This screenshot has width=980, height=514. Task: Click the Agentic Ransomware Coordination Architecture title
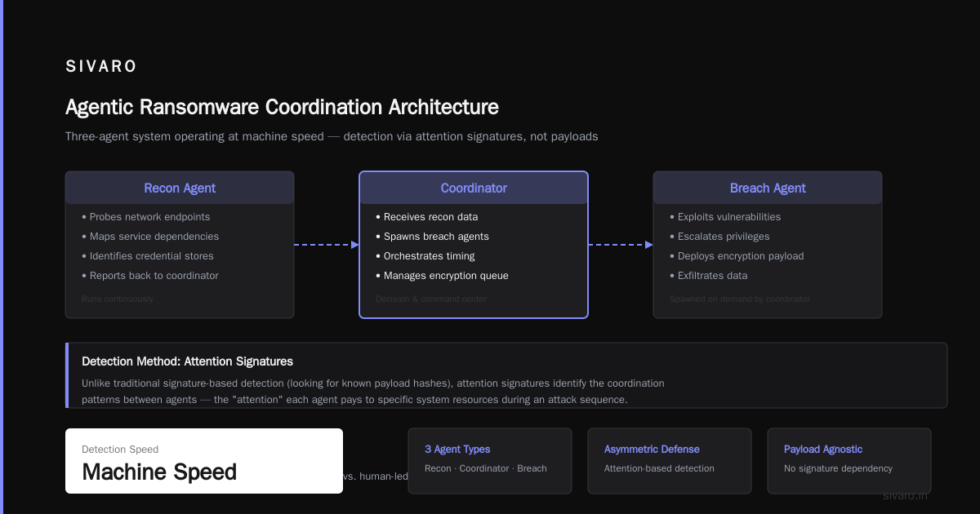coord(282,107)
